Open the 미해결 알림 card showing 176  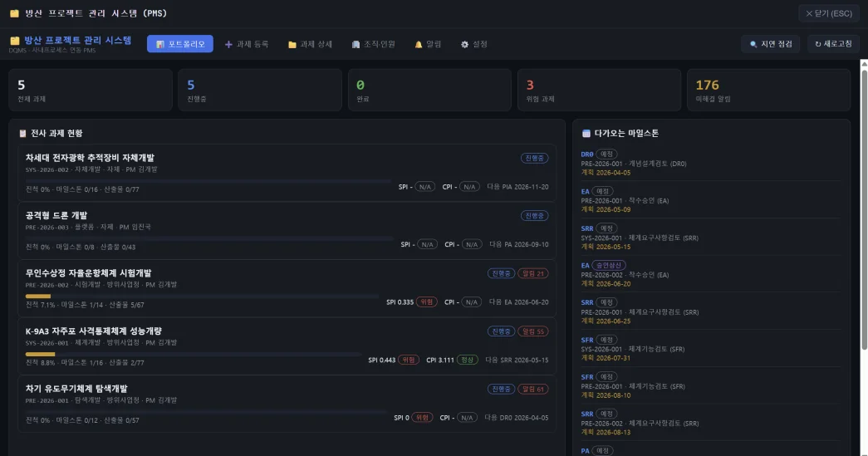[x=768, y=91]
